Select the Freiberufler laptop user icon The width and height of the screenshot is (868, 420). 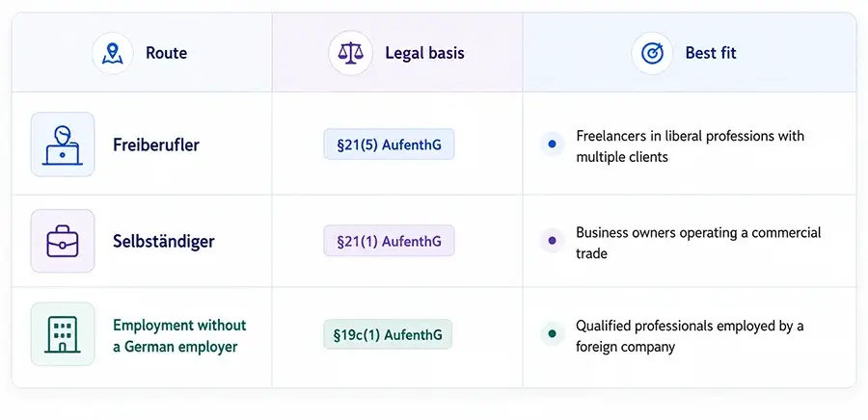(63, 144)
